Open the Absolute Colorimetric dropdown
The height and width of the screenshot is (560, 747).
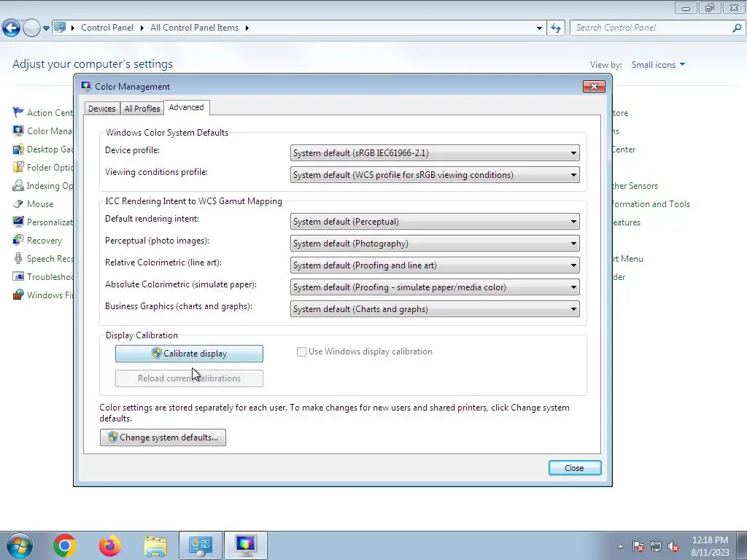[x=435, y=287]
